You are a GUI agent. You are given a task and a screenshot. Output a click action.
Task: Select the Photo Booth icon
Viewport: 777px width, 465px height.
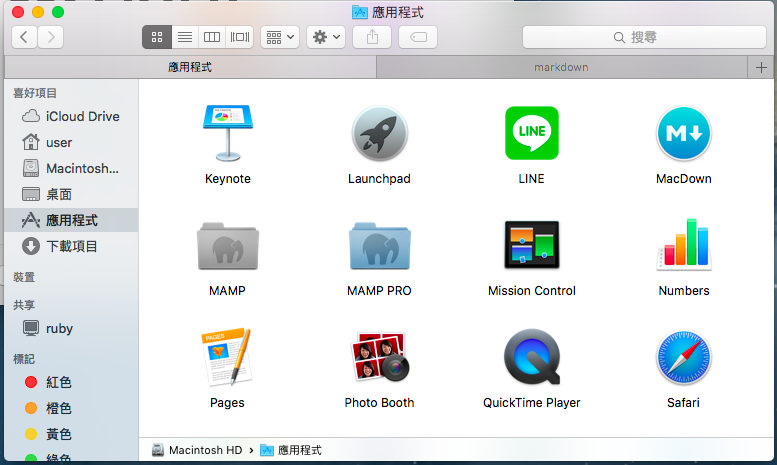tap(380, 357)
